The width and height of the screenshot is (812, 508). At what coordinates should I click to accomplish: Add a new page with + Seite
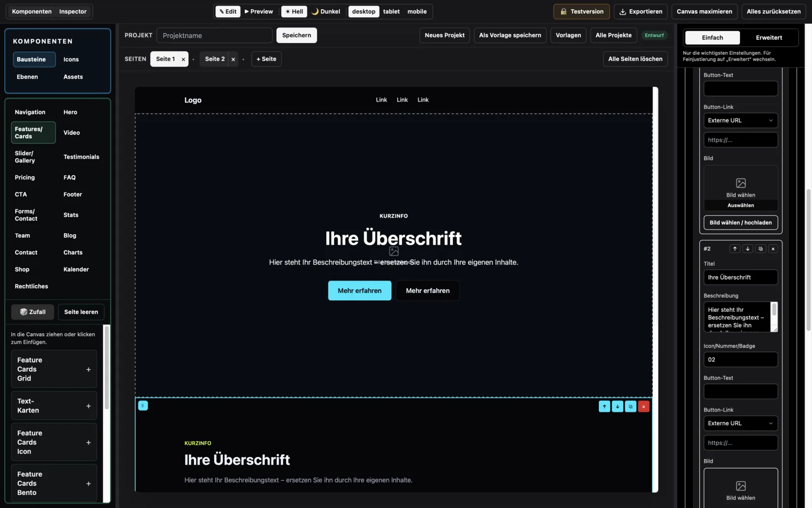266,59
